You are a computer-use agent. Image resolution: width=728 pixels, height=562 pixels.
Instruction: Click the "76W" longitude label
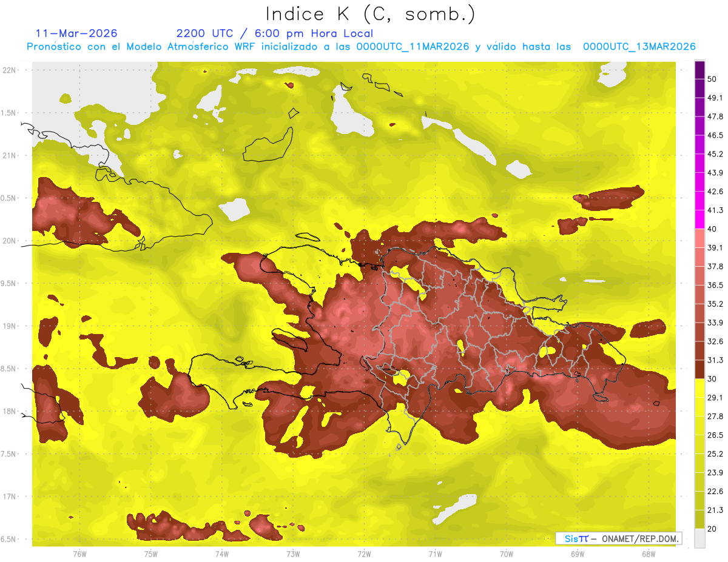point(79,554)
